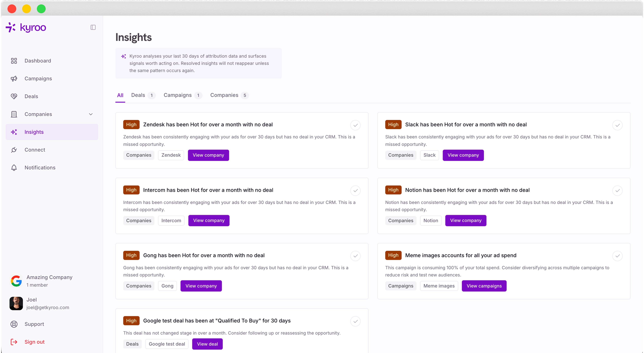Click the Slack tag chip
The height and width of the screenshot is (353, 644).
429,155
